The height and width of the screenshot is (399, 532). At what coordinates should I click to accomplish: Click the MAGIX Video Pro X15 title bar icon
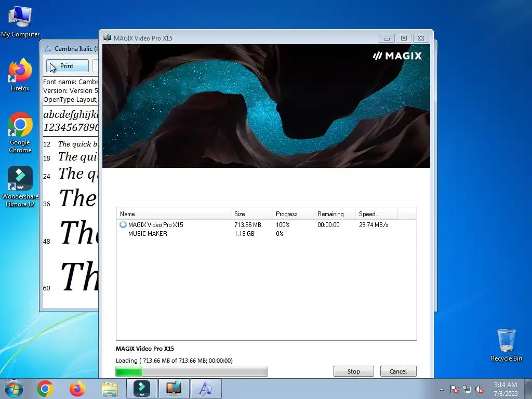107,37
